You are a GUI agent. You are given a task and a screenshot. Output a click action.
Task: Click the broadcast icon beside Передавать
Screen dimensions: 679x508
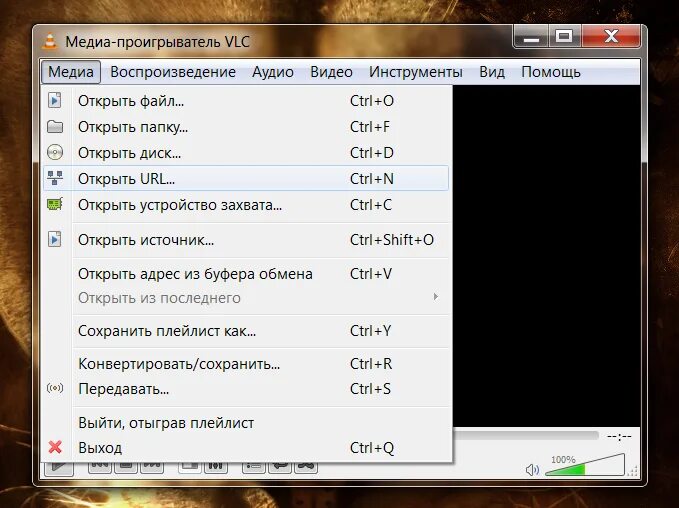coord(55,388)
